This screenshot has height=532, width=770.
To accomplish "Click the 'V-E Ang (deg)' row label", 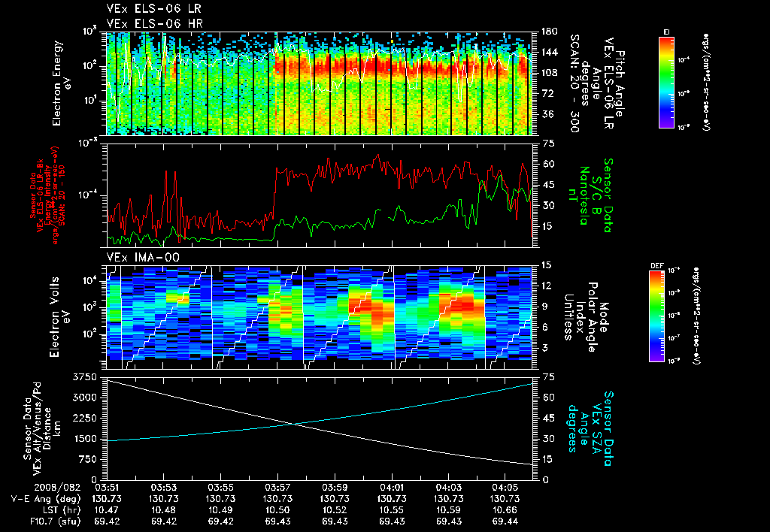I will (46, 499).
